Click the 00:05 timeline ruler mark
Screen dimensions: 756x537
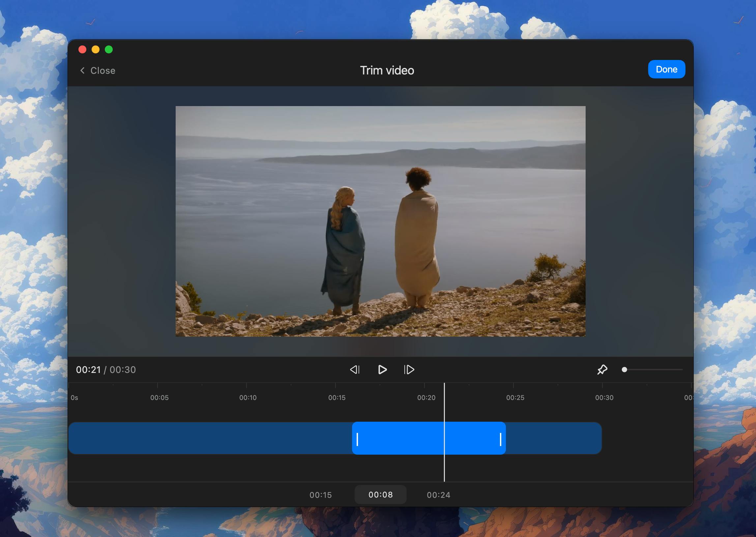point(160,397)
